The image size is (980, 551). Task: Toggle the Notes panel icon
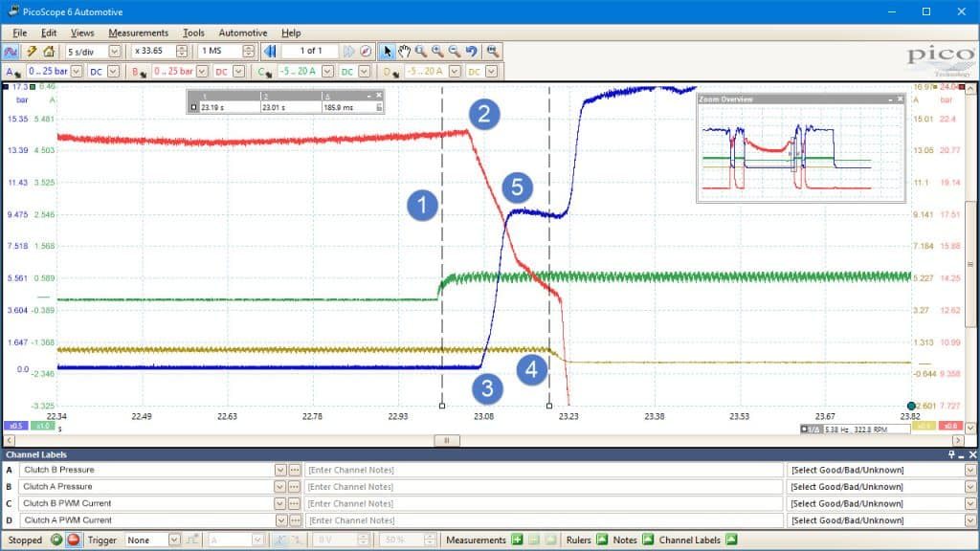coord(648,540)
